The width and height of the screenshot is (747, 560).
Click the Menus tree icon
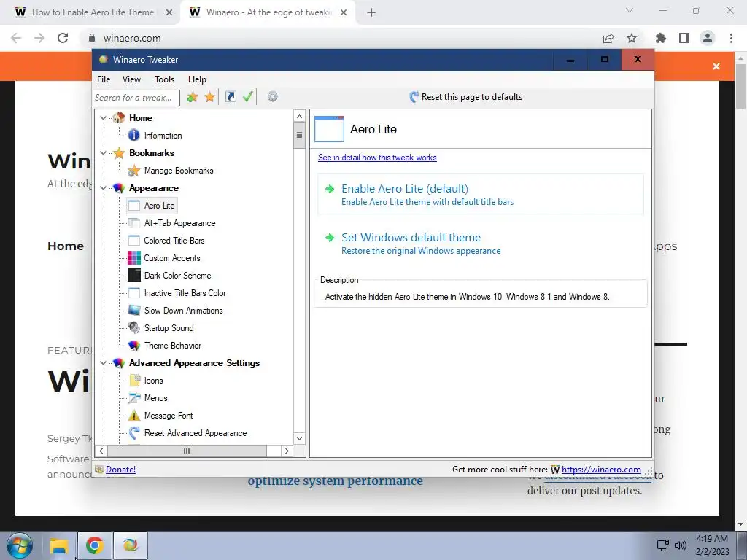pos(134,397)
